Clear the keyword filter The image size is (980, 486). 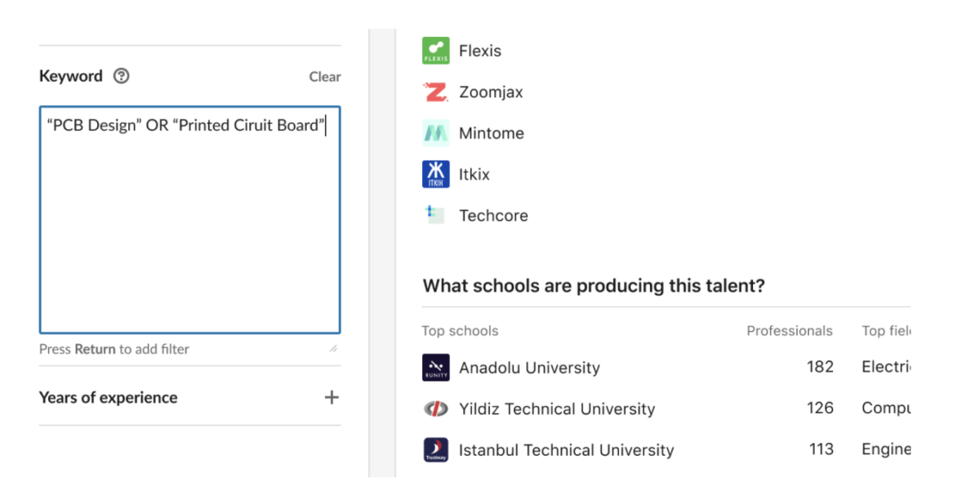[x=324, y=77]
